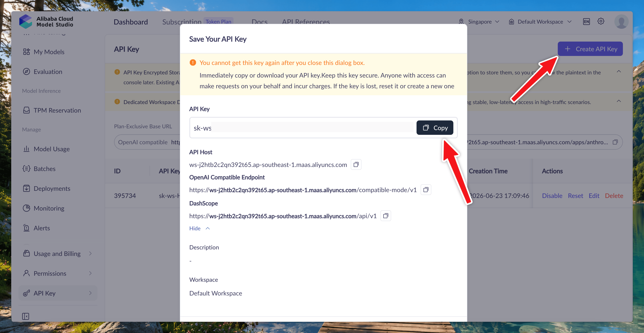644x333 pixels.
Task: Click the orange warning icon in dialog
Action: click(193, 62)
